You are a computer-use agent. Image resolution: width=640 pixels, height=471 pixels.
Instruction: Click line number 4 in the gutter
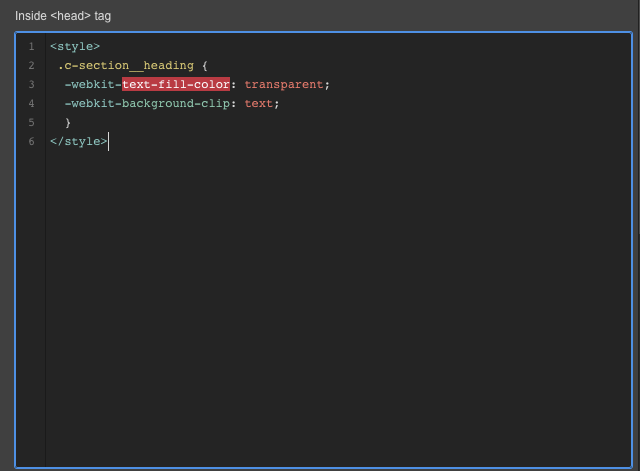click(31, 103)
